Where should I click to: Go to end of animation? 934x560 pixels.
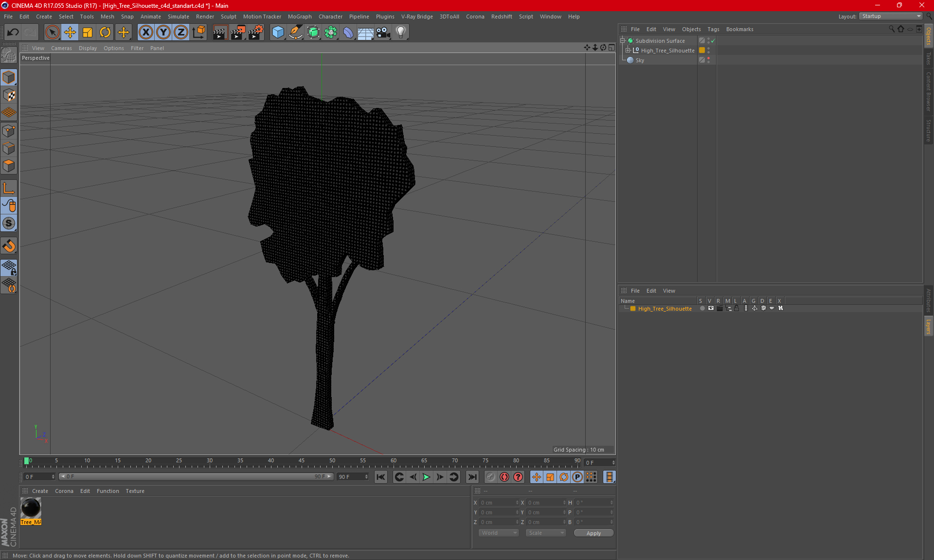click(x=472, y=477)
